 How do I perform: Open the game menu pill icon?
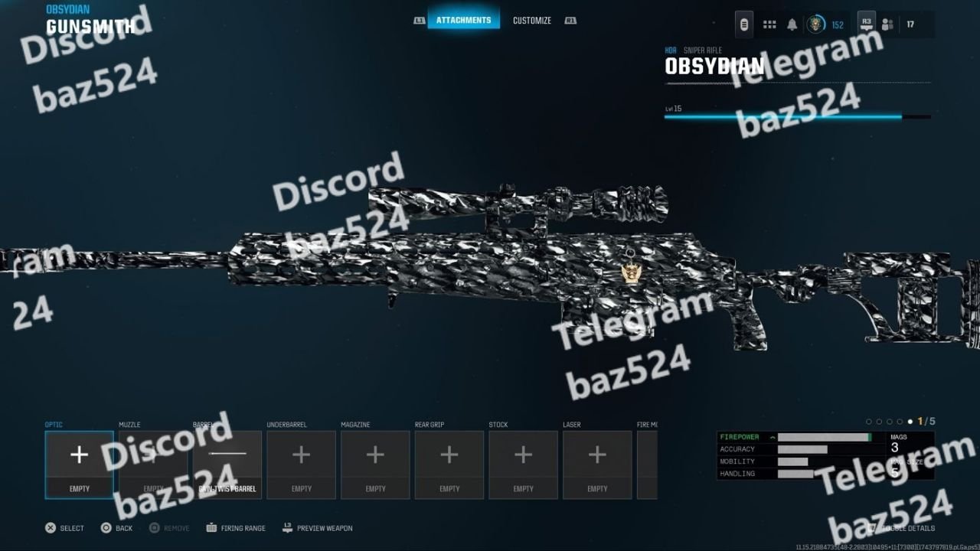pos(744,24)
